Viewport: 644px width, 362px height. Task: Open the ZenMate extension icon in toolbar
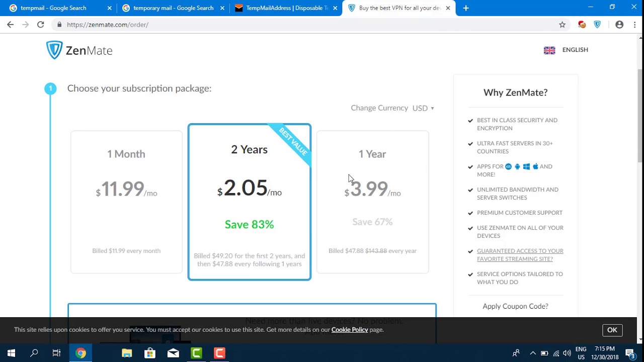click(597, 24)
